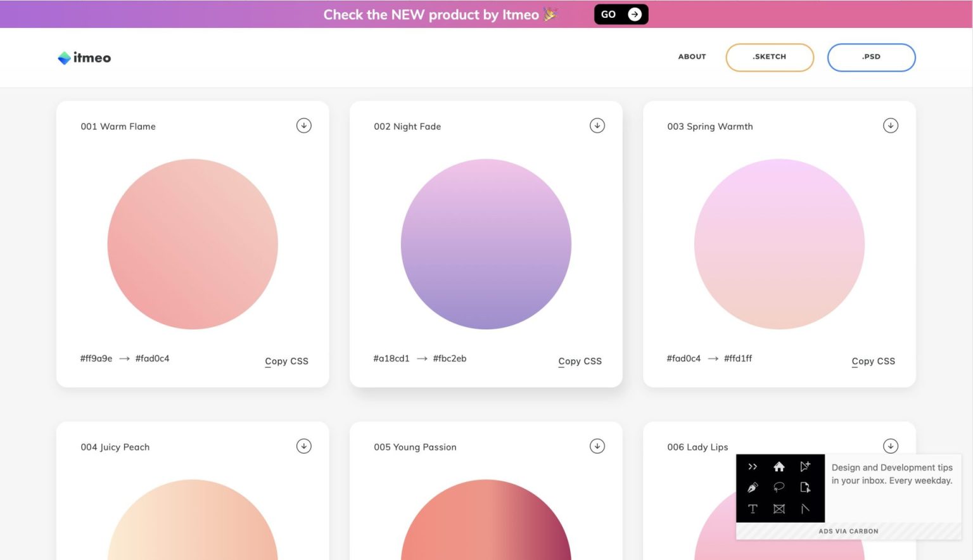Copy CSS for Warm Flame
Image resolution: width=973 pixels, height=560 pixels.
click(x=286, y=361)
